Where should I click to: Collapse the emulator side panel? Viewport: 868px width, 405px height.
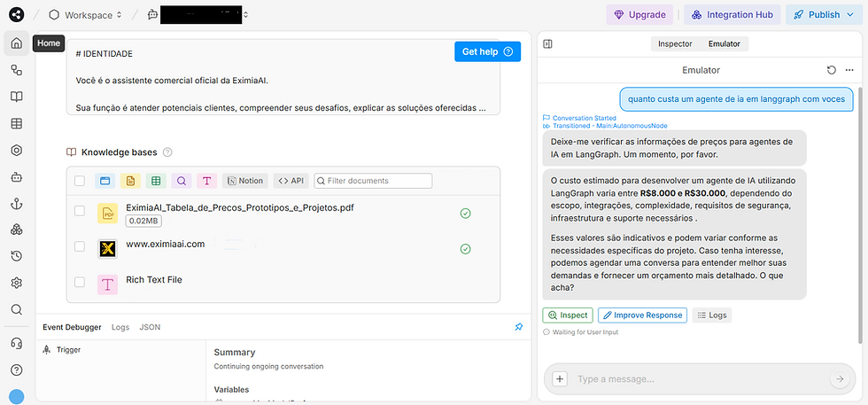[x=548, y=43]
